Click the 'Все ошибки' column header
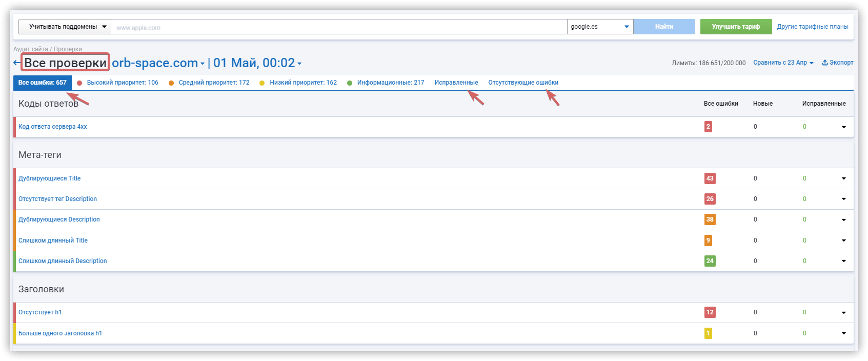The width and height of the screenshot is (868, 361). point(721,104)
